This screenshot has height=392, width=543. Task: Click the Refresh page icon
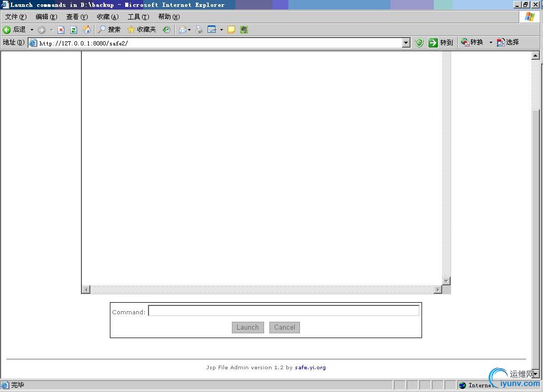[x=73, y=30]
